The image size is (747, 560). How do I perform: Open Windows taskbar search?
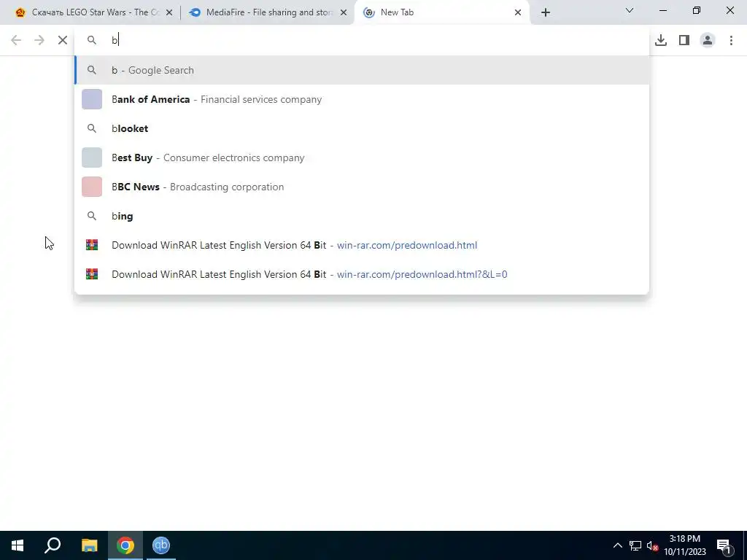[53, 545]
